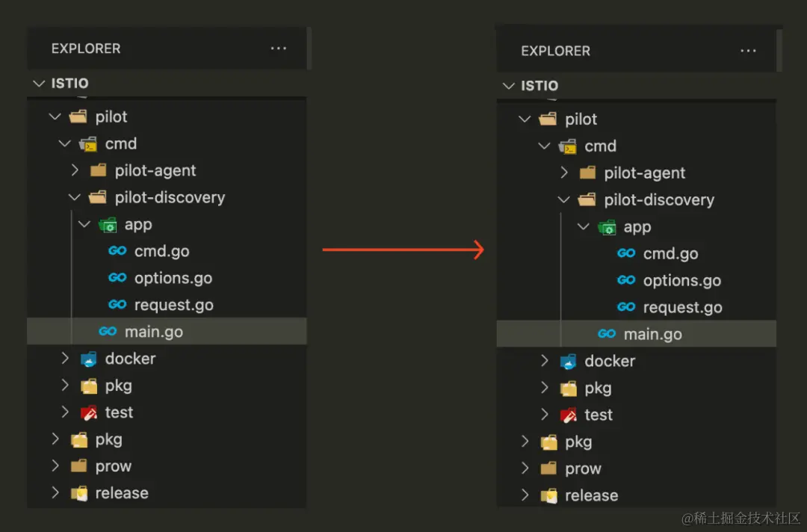Screen dimensions: 807x532
Task: Click the docker folder icon in left Explorer
Action: click(88, 359)
